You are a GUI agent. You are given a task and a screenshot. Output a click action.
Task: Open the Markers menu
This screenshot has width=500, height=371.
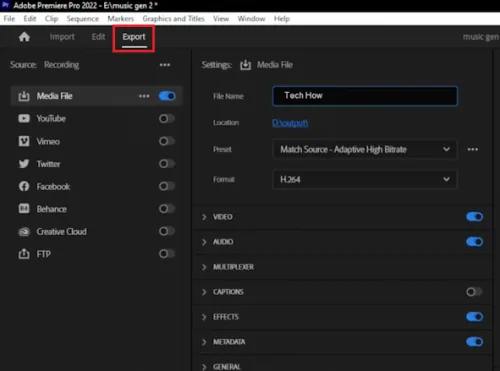(x=120, y=19)
